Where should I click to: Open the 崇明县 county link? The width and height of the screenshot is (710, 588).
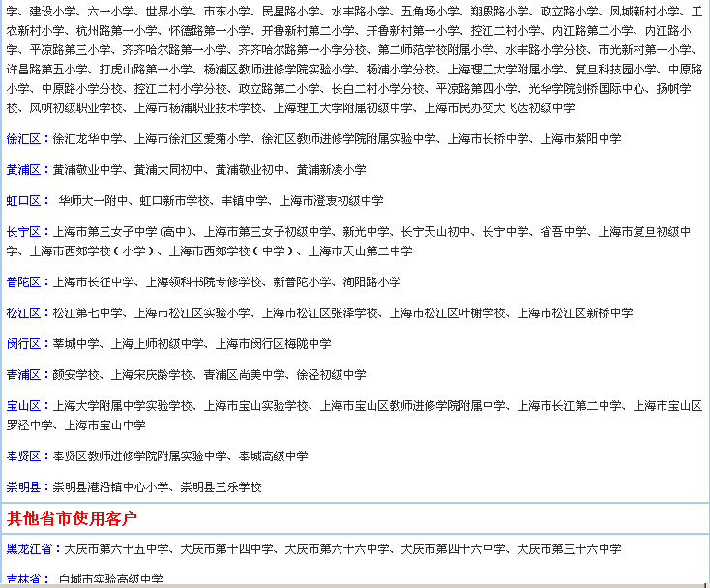23,487
